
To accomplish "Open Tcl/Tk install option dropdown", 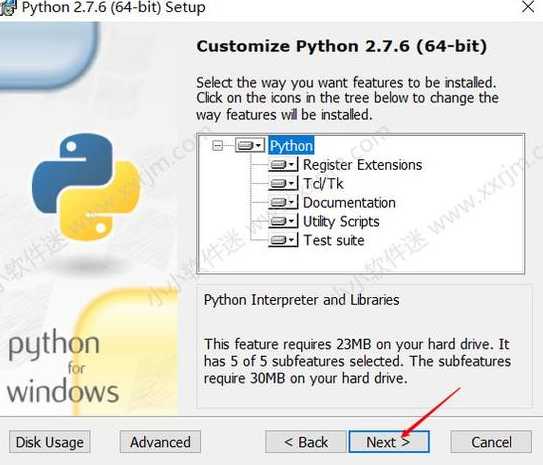I will (283, 183).
